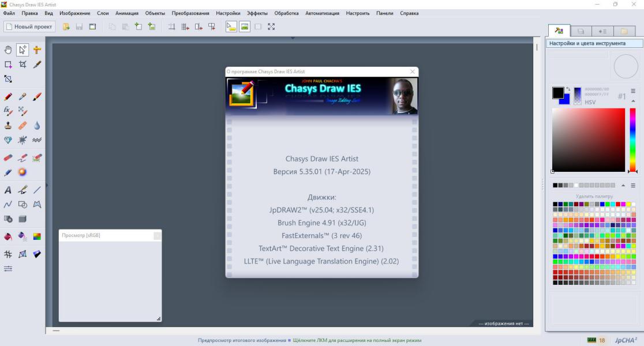Open the color picker hamburger menu
644x346 pixels.
pos(633,91)
